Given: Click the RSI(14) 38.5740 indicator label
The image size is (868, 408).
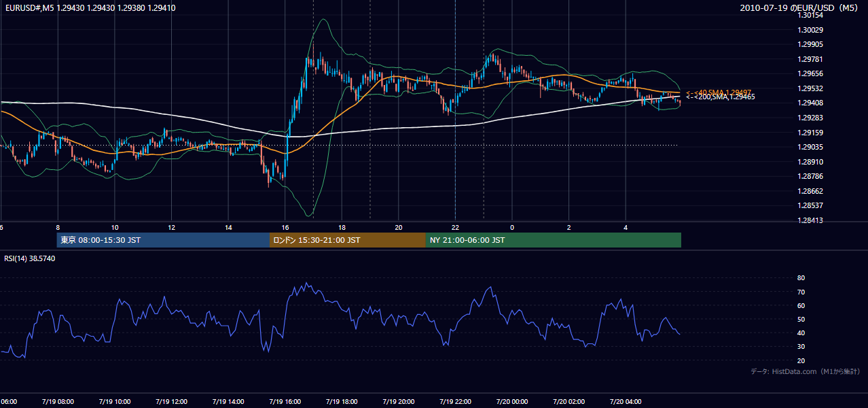Looking at the screenshot, I should click(30, 258).
